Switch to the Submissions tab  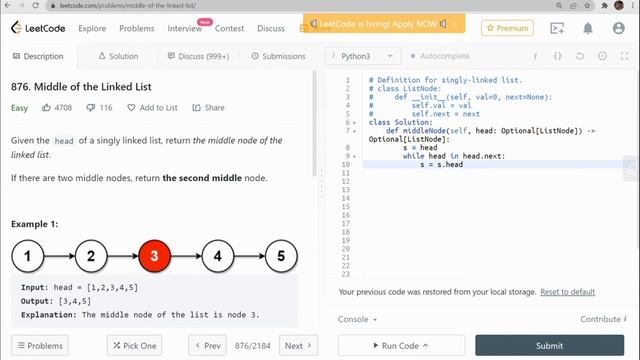pos(278,56)
